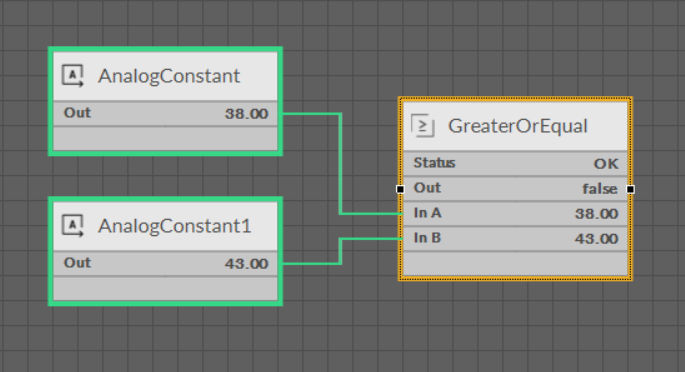Select the left black resize handle
The width and height of the screenshot is (685, 372).
tap(400, 189)
